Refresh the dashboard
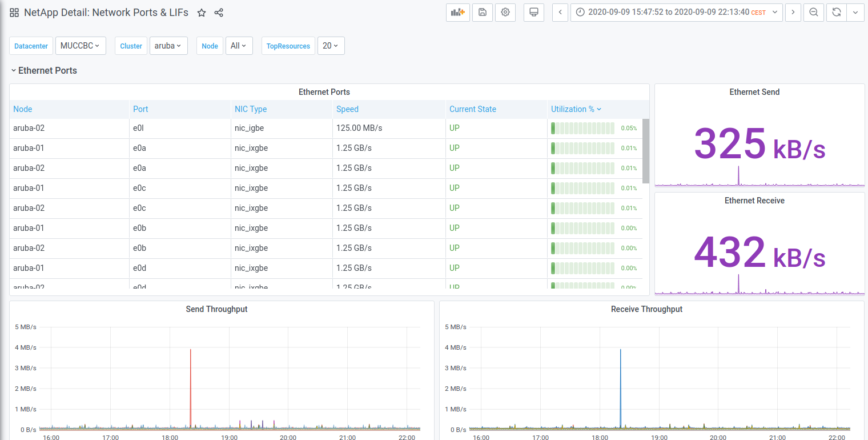Screen dimensions: 868x440 click(x=837, y=13)
